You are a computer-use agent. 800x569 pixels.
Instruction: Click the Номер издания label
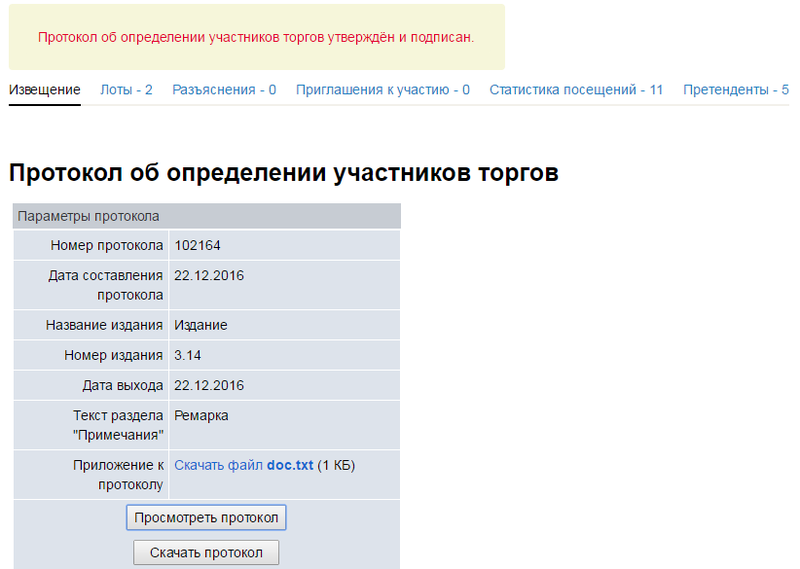click(x=113, y=355)
